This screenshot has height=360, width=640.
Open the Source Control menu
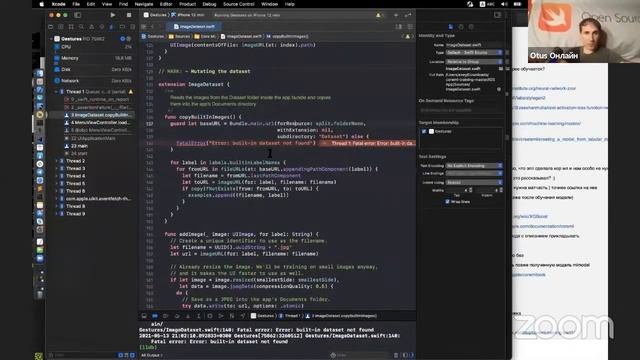(239, 4)
